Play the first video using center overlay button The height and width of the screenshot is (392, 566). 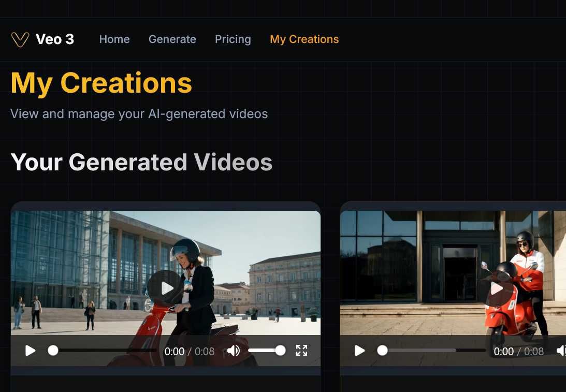166,288
